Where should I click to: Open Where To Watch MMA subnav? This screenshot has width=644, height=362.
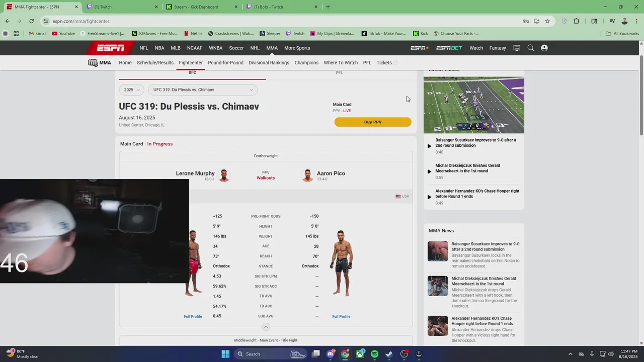[x=341, y=63]
